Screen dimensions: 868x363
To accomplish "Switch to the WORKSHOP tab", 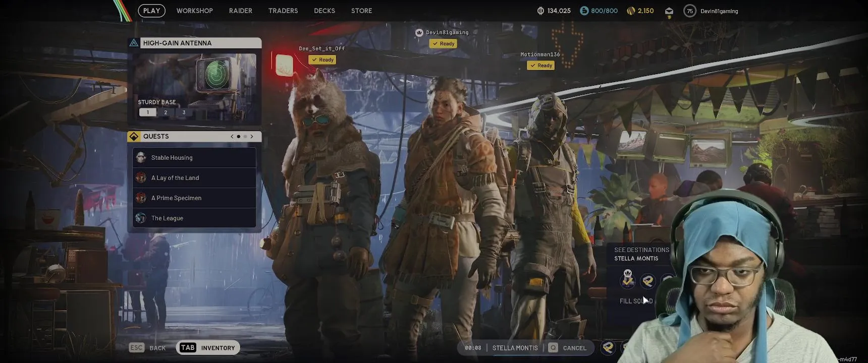I will (194, 11).
